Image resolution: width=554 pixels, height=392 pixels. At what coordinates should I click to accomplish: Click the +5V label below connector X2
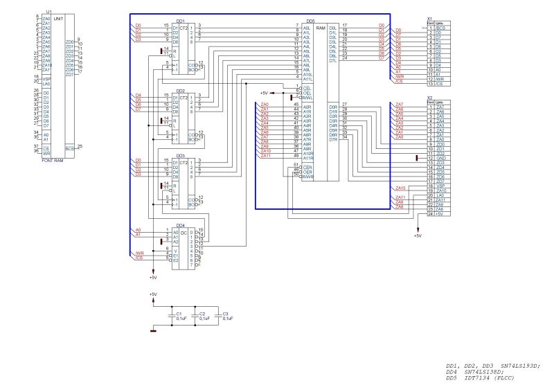tap(417, 235)
